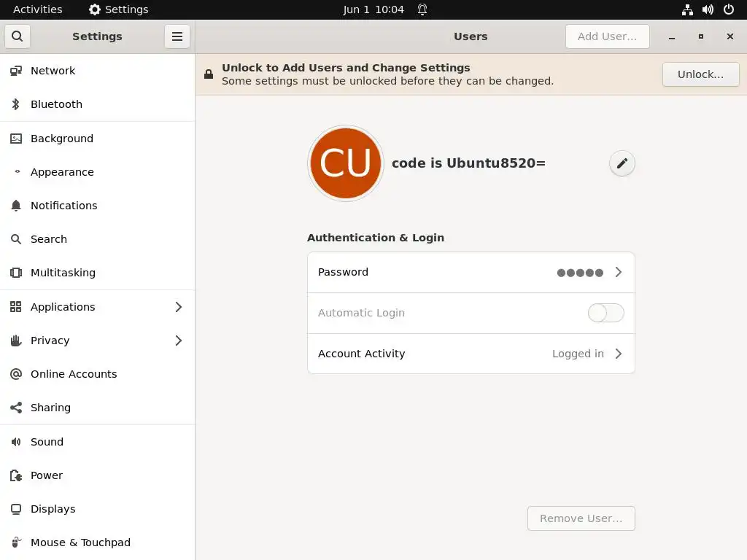Click the volume icon in top bar

point(708,9)
